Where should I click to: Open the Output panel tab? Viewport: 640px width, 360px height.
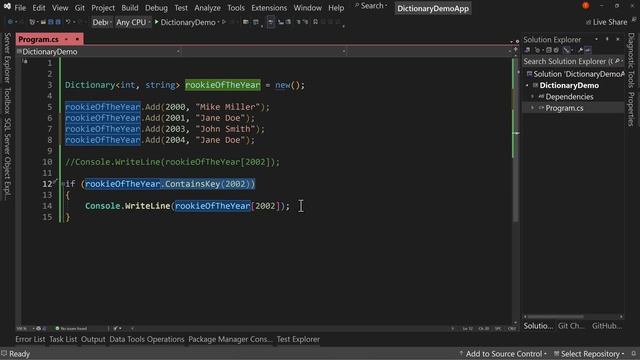point(93,339)
